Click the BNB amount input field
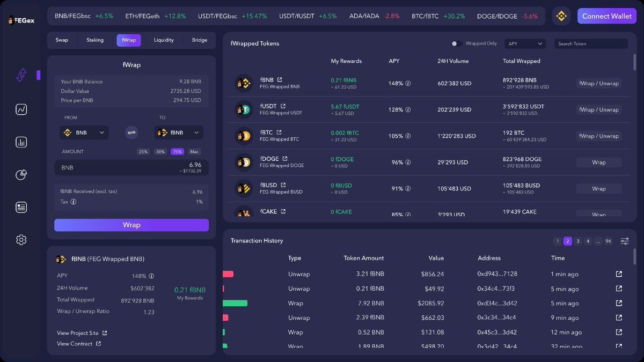 pyautogui.click(x=131, y=167)
